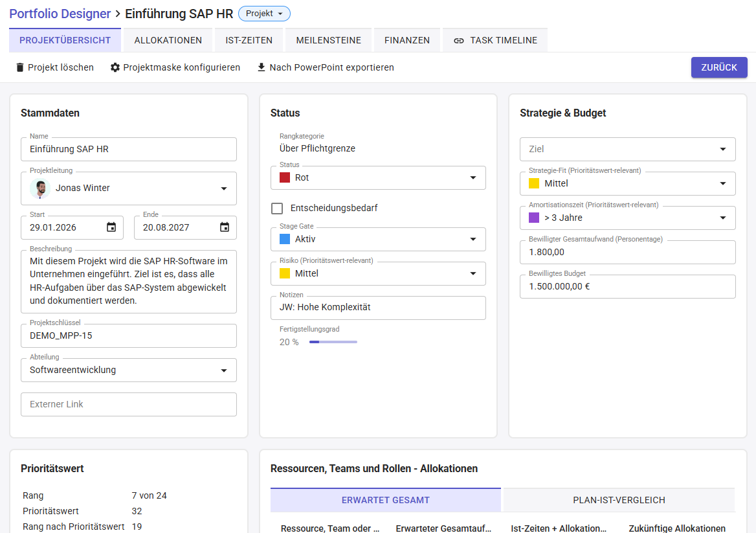Switch to the Allokationen tab
The image size is (756, 533).
click(168, 40)
